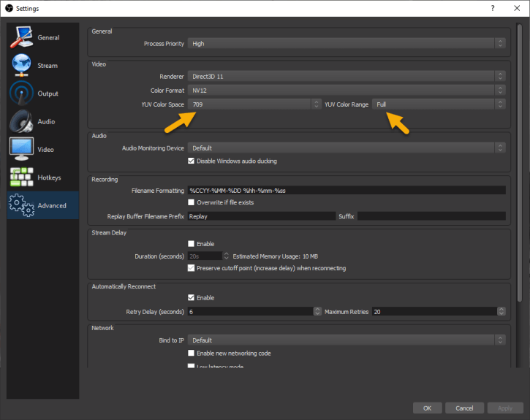Open Video settings monitor icon

click(x=22, y=149)
